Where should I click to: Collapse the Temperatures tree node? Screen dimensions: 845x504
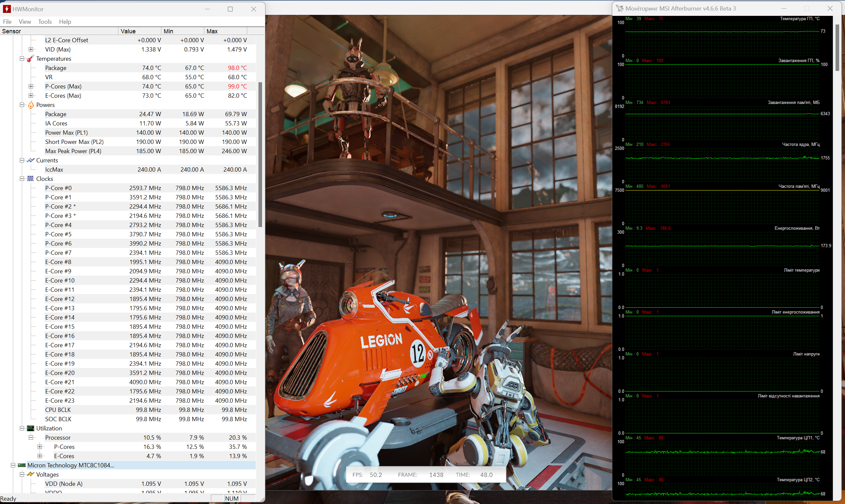coord(22,58)
